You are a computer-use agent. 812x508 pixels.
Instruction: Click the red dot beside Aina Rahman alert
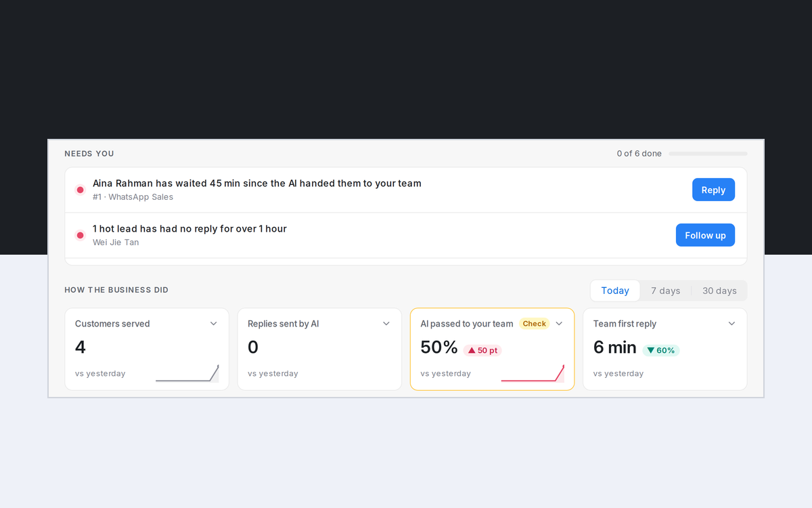click(x=80, y=190)
